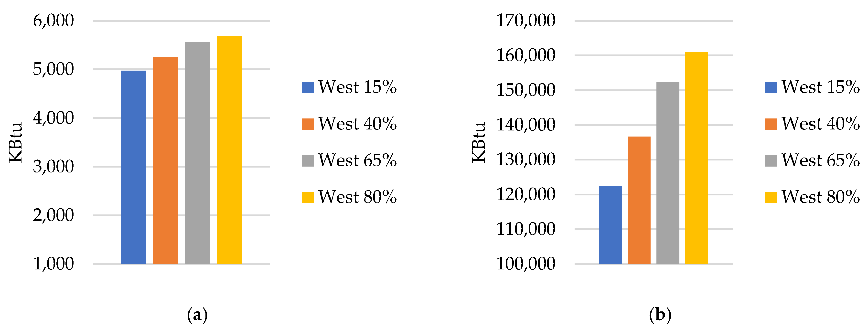Screen dimensions: 868x329
Task: Click the blue legend swatch in chart (a)
Action: pos(308,87)
